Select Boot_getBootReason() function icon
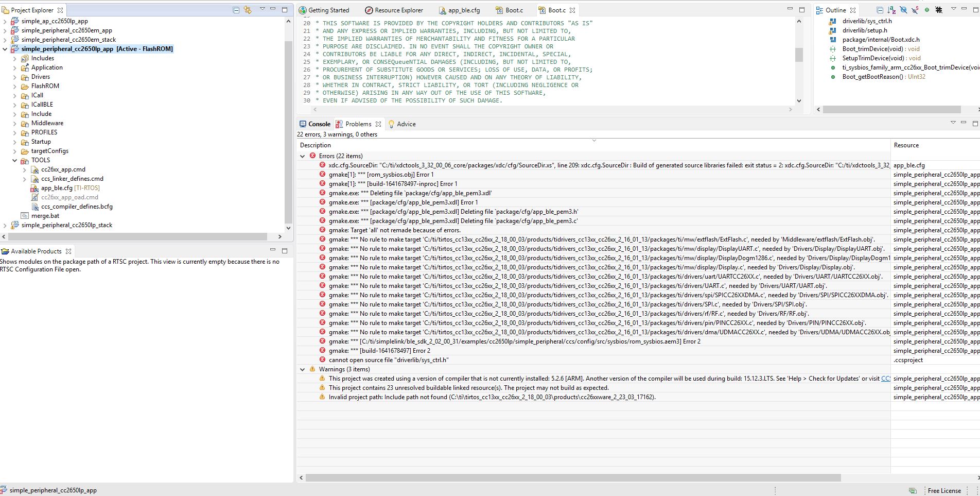980x496 pixels. click(x=833, y=77)
